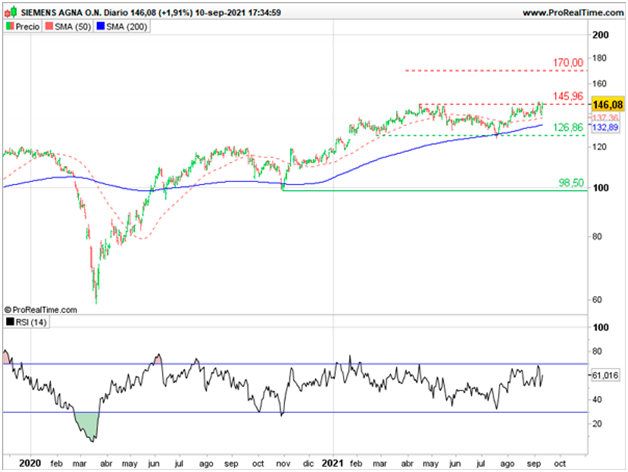628x472 pixels.
Task: Select the SMA (50) legend label
Action: click(x=73, y=27)
